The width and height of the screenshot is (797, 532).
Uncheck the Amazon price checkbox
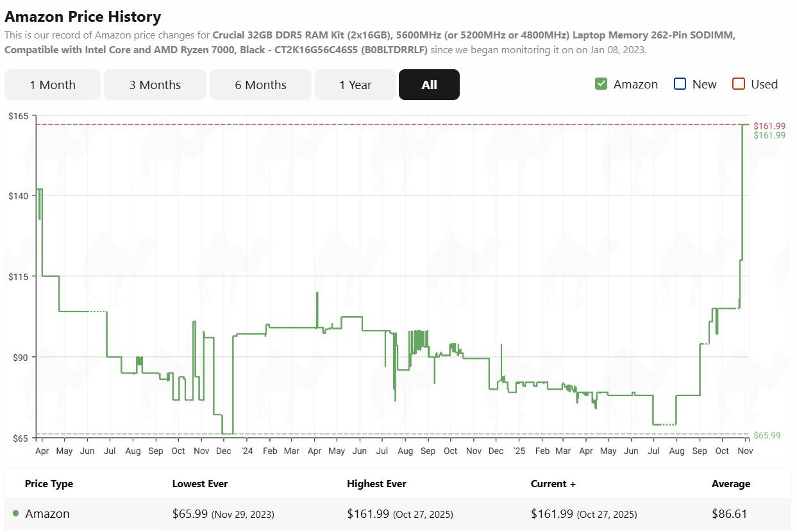point(601,84)
